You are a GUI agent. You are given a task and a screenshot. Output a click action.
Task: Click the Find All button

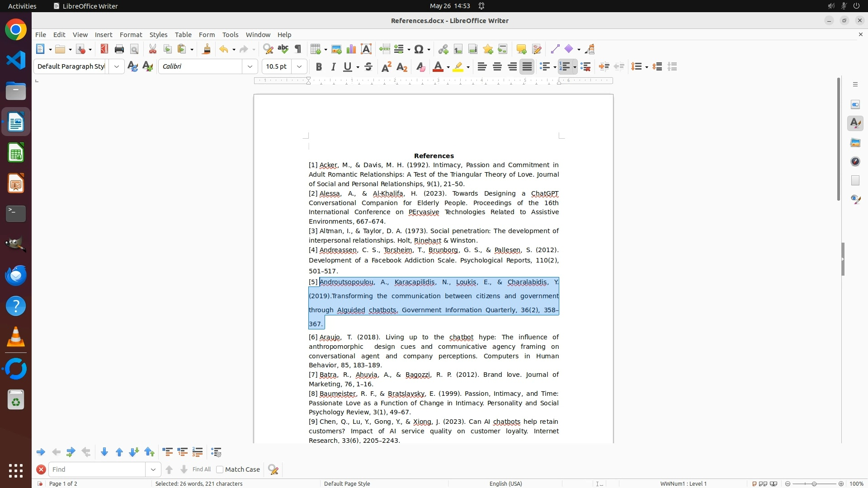click(x=201, y=469)
